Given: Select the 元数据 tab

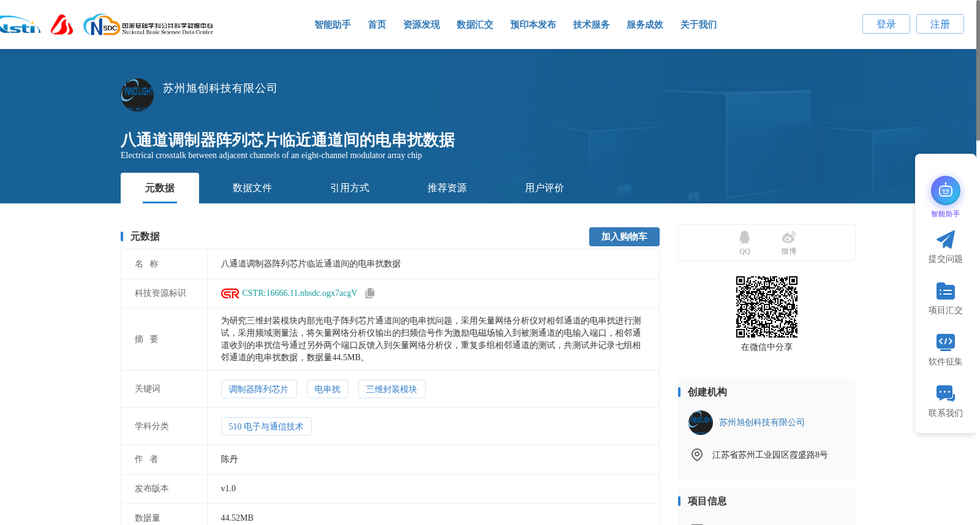Looking at the screenshot, I should coord(160,188).
